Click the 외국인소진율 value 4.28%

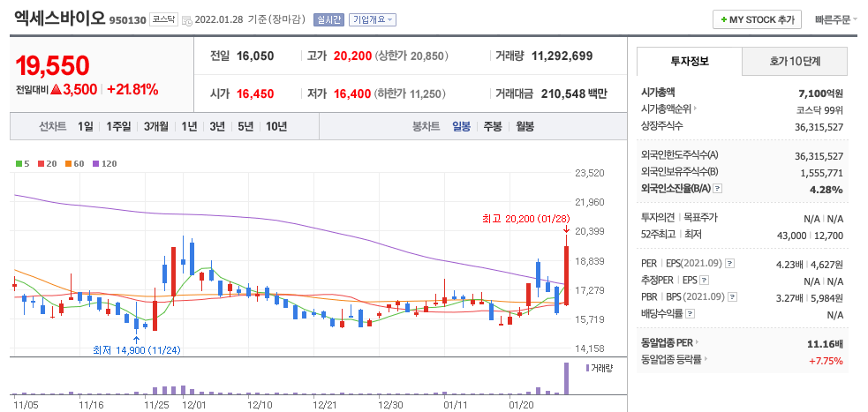point(827,190)
